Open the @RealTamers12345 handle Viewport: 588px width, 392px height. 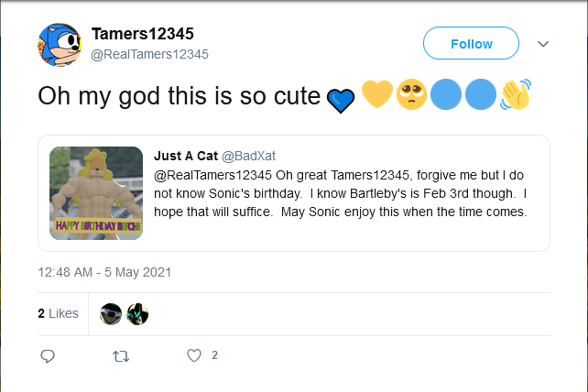(x=150, y=54)
